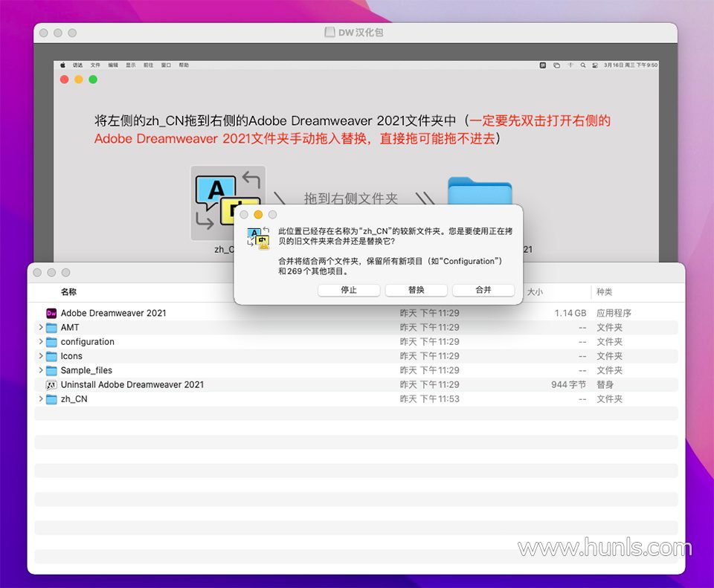Click the 昨天 下午11:53 date of zh_CN
Image resolution: width=714 pixels, height=588 pixels.
click(x=430, y=399)
